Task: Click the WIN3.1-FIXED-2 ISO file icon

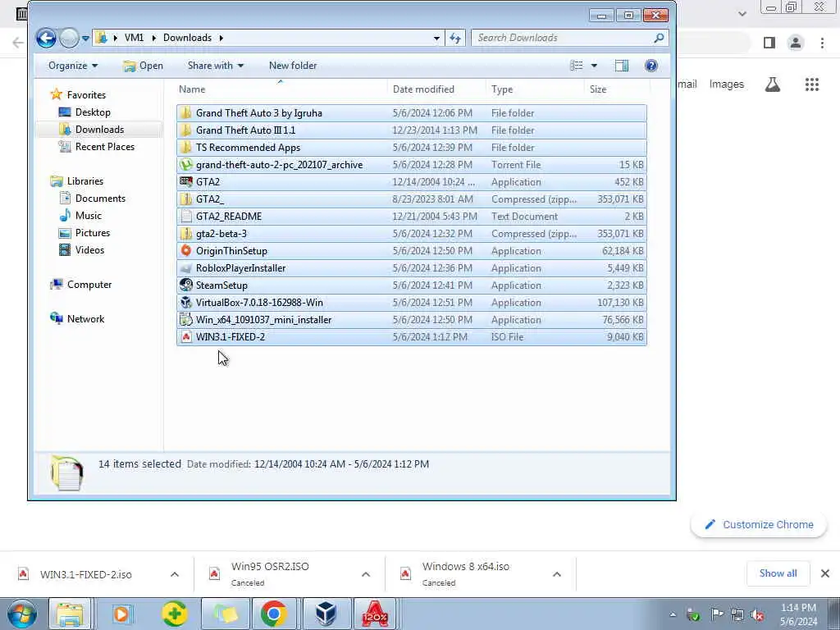Action: pos(186,336)
